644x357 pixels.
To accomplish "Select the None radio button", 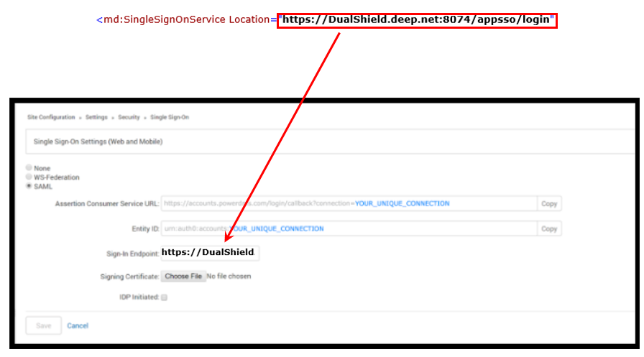I will (29, 167).
